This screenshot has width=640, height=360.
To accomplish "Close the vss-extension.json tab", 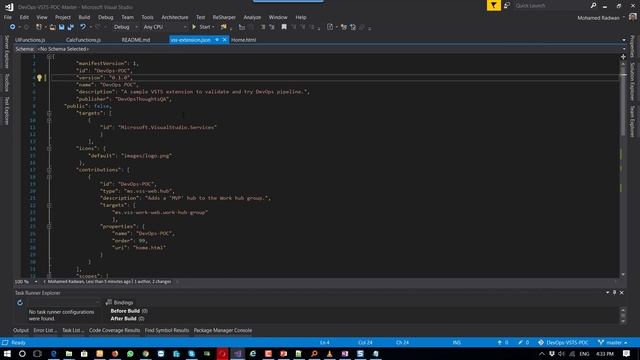I will tap(224, 40).
